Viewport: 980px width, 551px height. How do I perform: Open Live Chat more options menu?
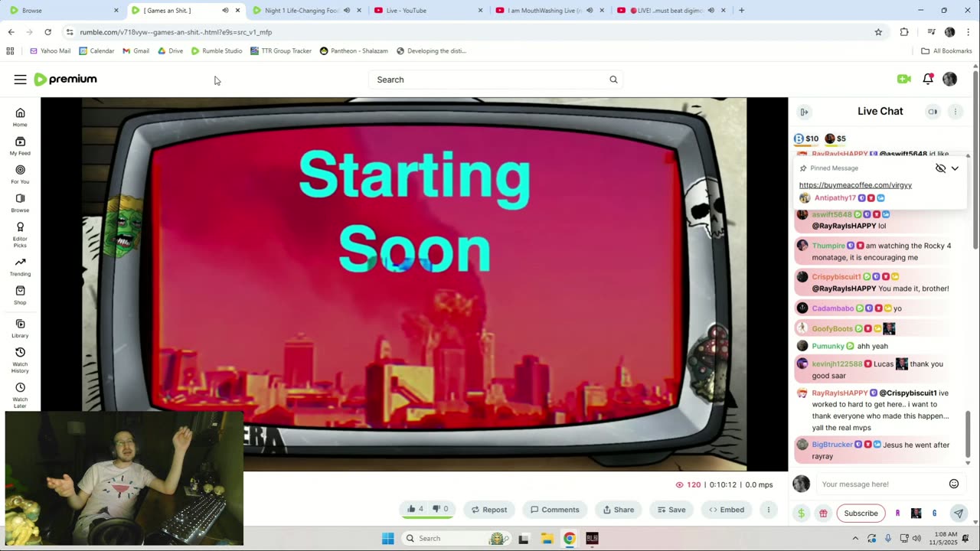point(955,112)
